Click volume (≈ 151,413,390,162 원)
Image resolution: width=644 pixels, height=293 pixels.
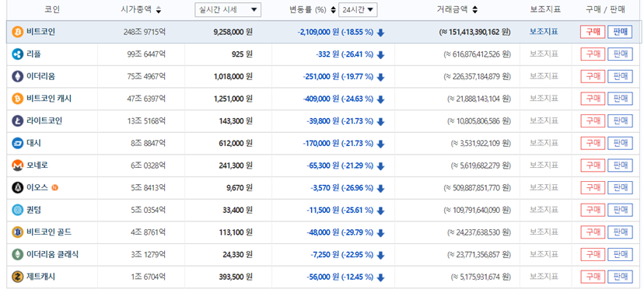(x=474, y=32)
